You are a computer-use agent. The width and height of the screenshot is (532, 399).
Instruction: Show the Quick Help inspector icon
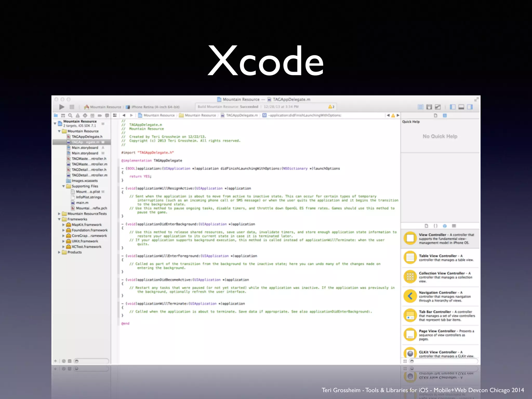click(445, 116)
